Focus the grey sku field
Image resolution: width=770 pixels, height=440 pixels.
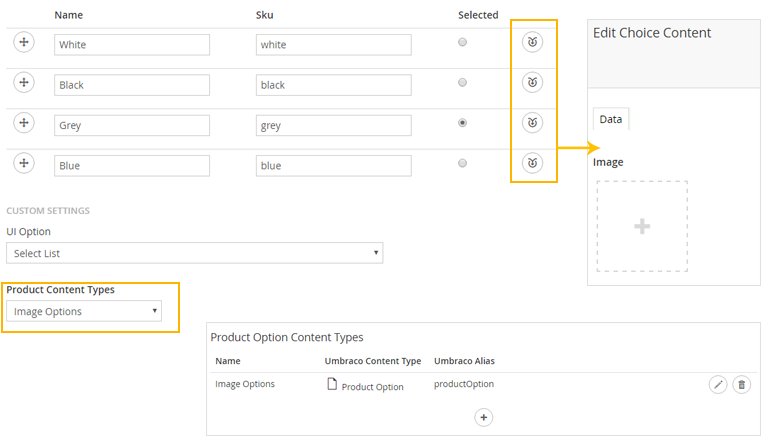pyautogui.click(x=333, y=125)
